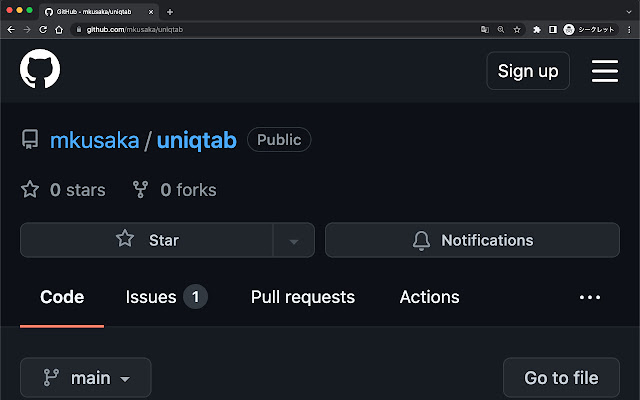This screenshot has width=640, height=400.
Task: Expand the tab search chevron in the tab strip
Action: click(629, 12)
